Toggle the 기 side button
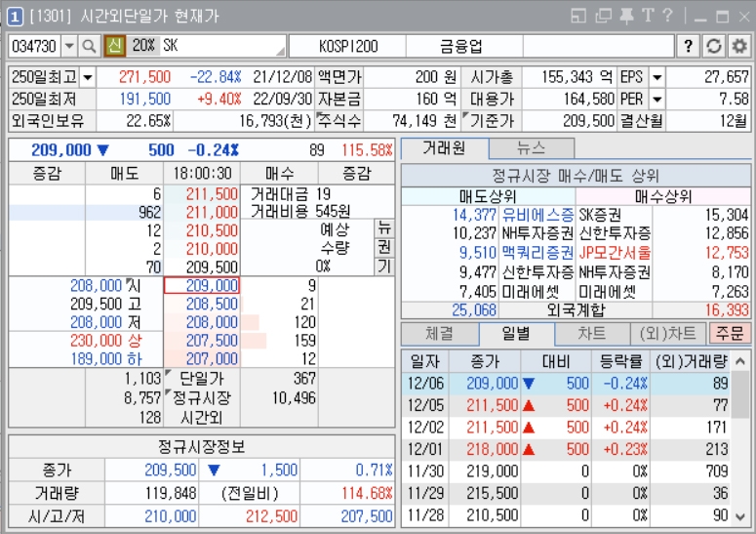Screen dimensions: 756x534 click(x=384, y=266)
